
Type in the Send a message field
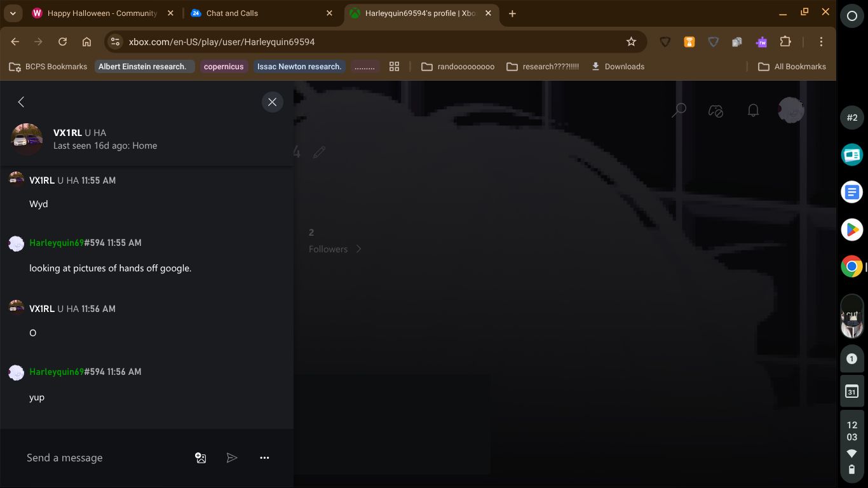click(x=102, y=457)
